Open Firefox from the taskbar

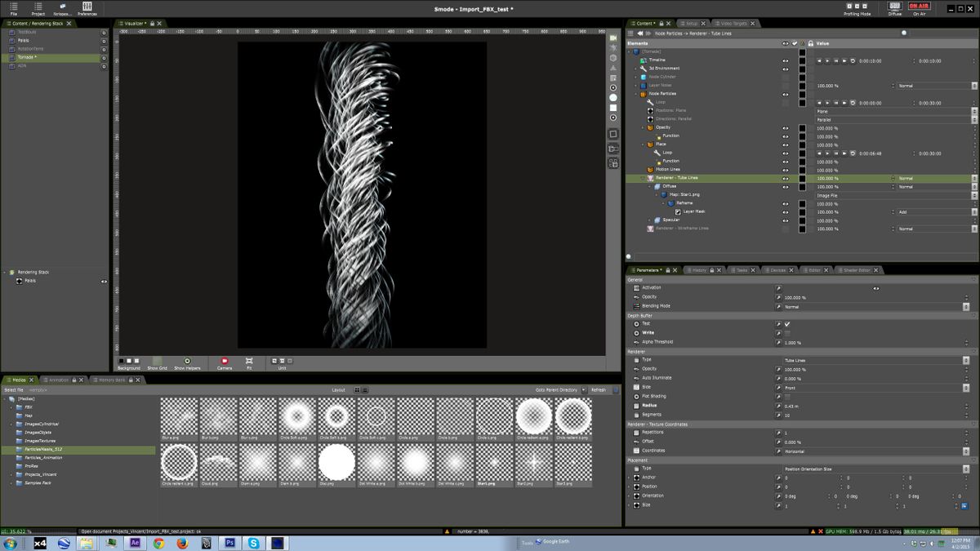[182, 542]
